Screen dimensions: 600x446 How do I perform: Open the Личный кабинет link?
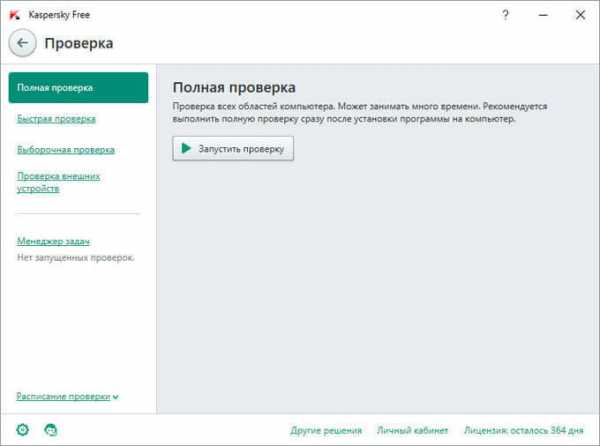point(412,430)
